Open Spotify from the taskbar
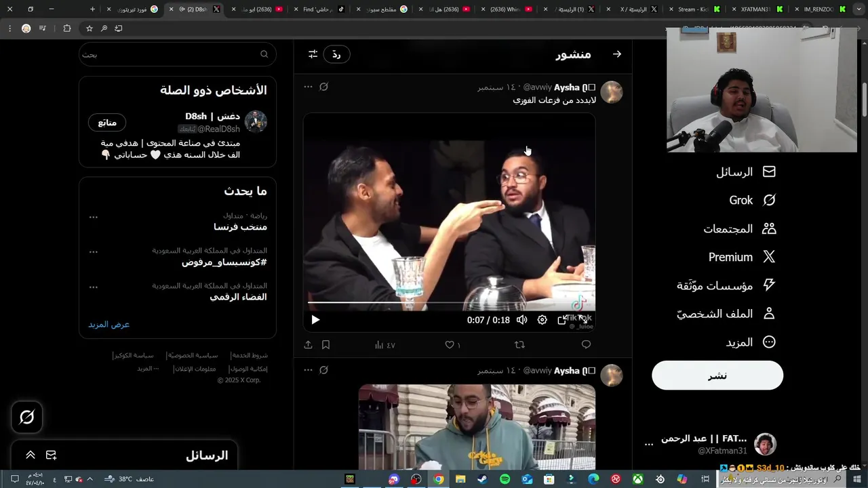The width and height of the screenshot is (868, 488). [x=505, y=479]
